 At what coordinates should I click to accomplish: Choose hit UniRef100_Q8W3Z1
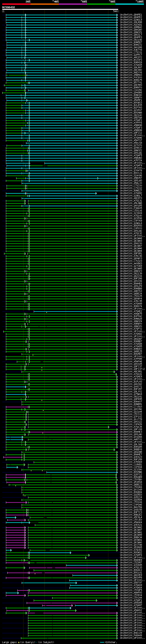click(131, 32)
